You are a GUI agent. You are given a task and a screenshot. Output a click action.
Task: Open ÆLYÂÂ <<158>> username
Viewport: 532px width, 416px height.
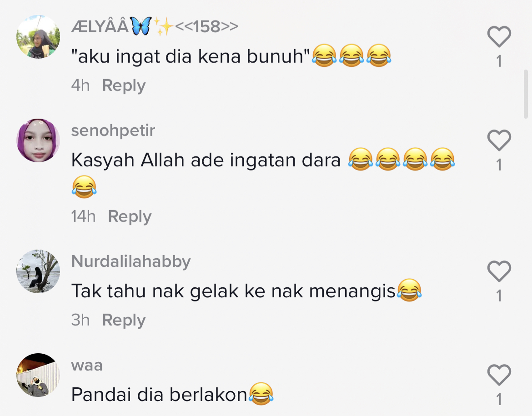[155, 26]
